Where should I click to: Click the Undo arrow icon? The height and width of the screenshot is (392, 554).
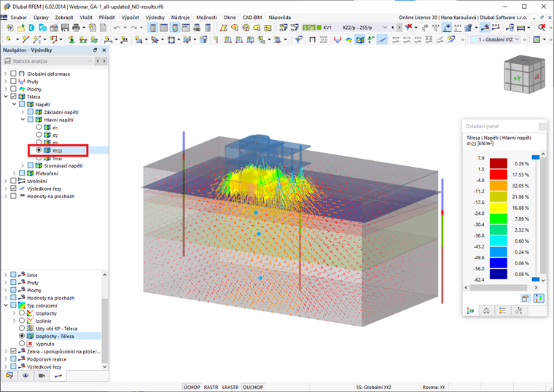click(117, 28)
